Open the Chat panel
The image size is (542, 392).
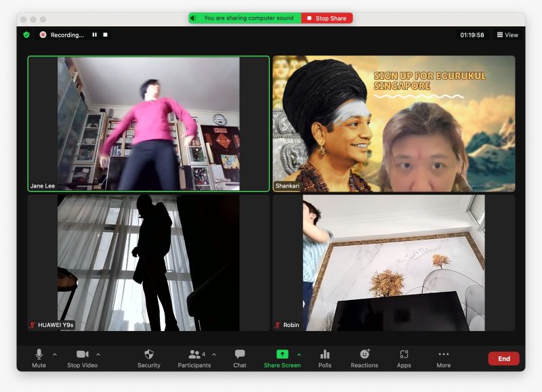pos(240,357)
